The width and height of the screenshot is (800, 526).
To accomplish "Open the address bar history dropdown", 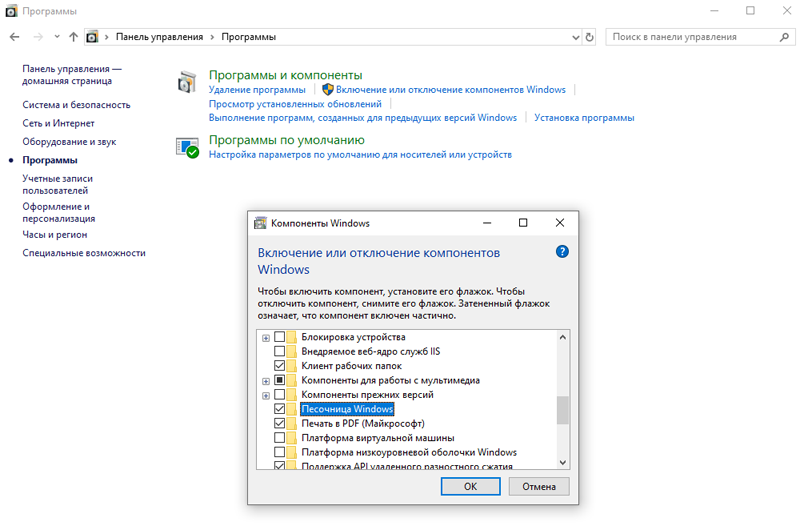I will coord(573,37).
